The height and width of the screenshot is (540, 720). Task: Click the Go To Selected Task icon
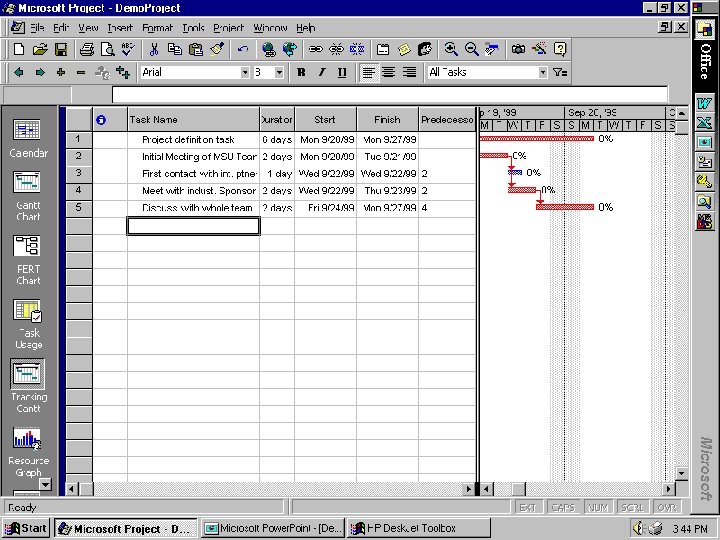492,49
